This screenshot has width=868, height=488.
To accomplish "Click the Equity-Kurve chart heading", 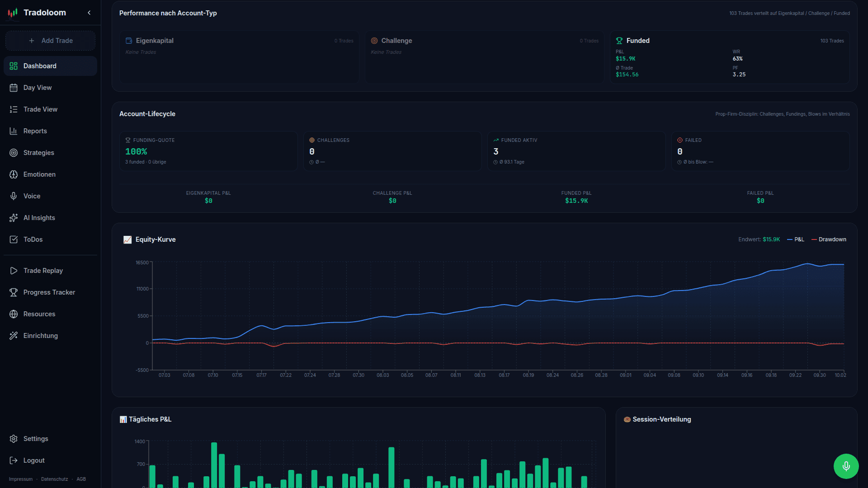I will pos(156,239).
